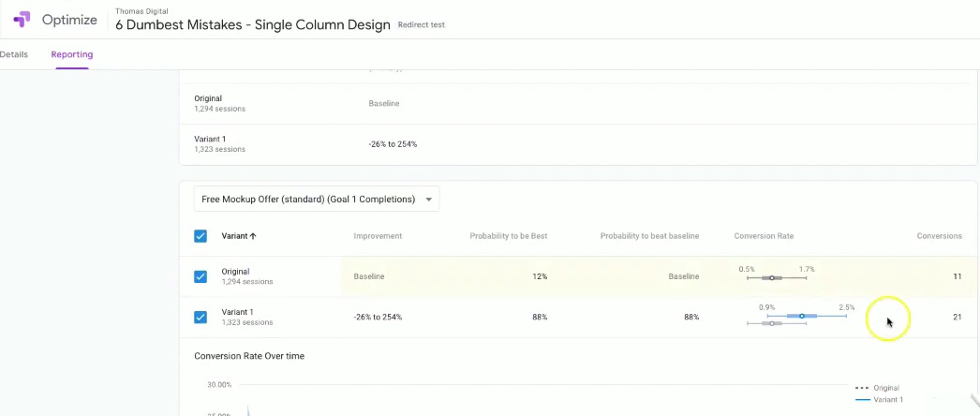Click Original 12% probability to be best
The height and width of the screenshot is (416, 980).
click(540, 276)
